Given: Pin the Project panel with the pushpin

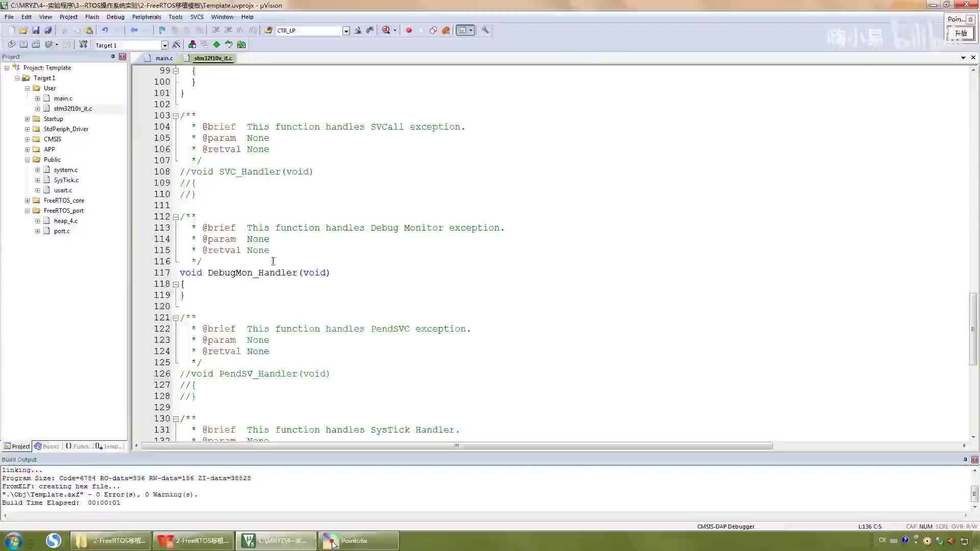Looking at the screenshot, I should pos(113,57).
